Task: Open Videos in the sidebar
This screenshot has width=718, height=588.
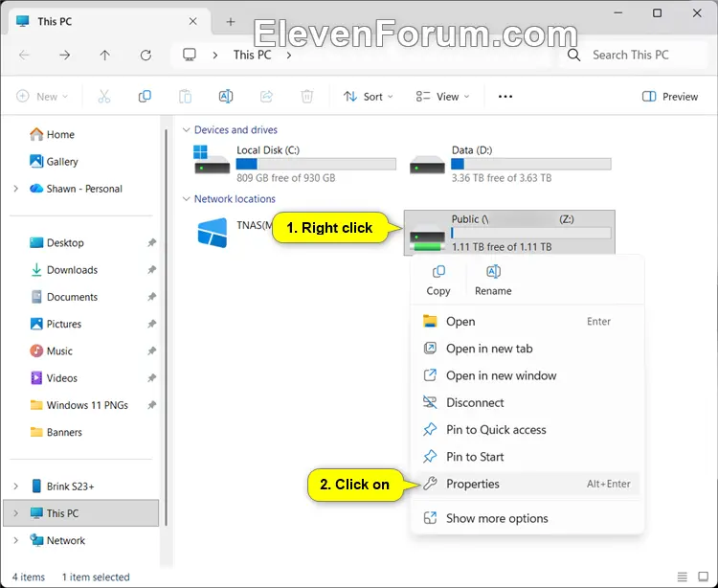Action: [x=54, y=378]
